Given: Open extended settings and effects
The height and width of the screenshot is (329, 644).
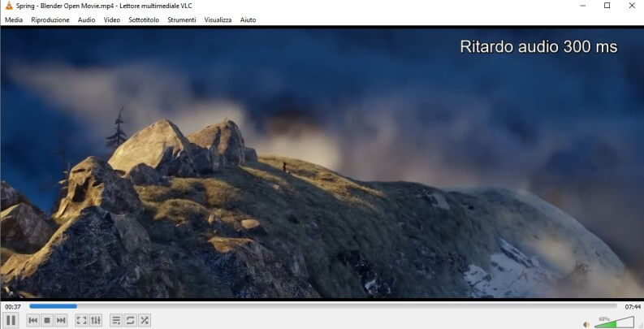Looking at the screenshot, I should pos(96,320).
